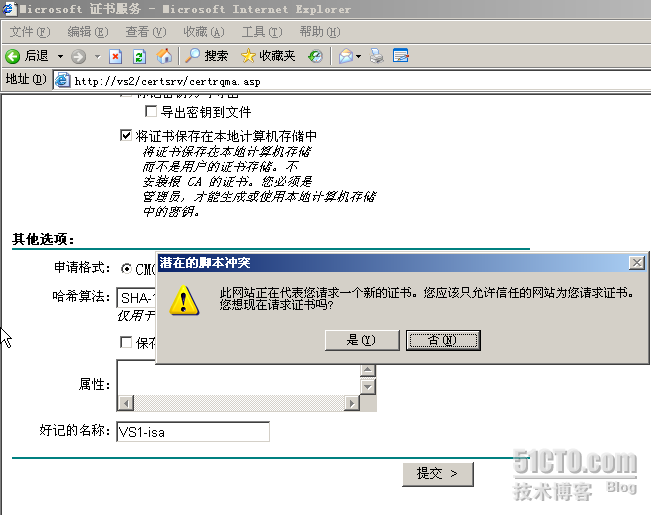
Task: Click the Stop loading icon
Action: (115, 56)
